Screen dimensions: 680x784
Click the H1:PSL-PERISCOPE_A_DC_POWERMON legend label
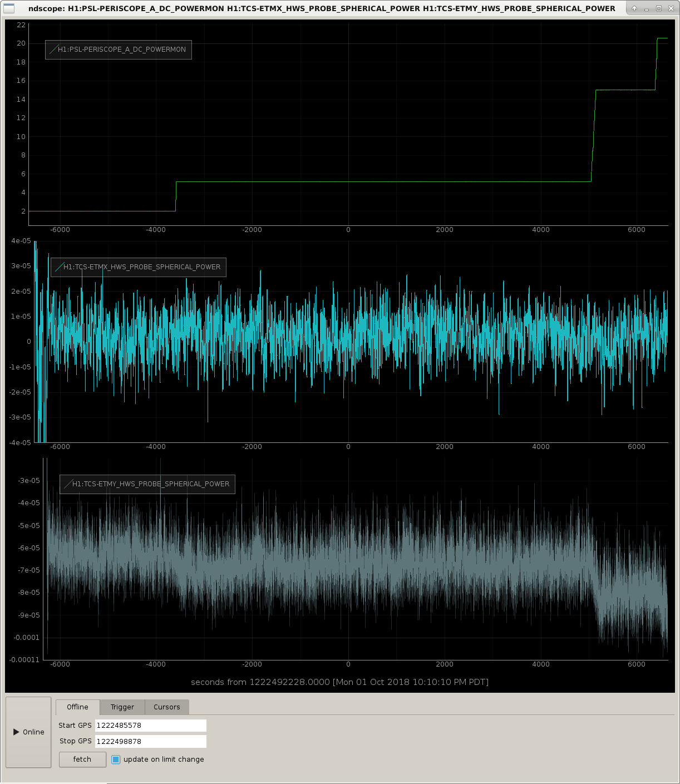tap(122, 50)
